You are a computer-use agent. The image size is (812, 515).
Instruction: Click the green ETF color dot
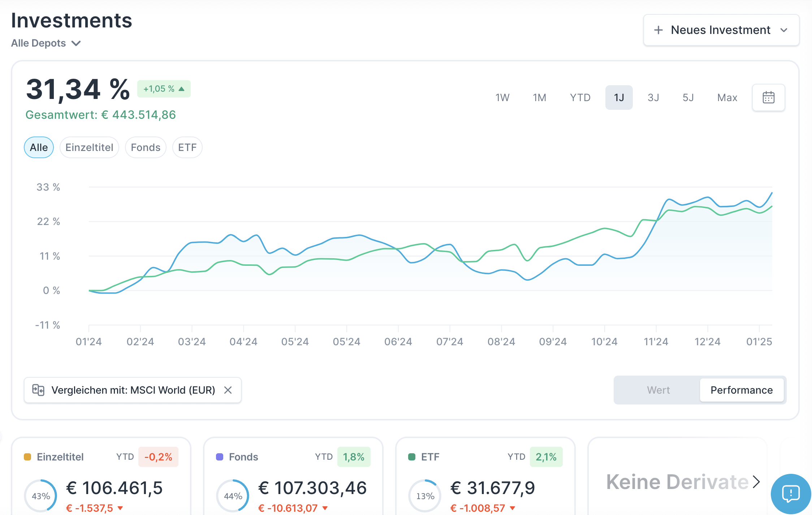coord(412,457)
